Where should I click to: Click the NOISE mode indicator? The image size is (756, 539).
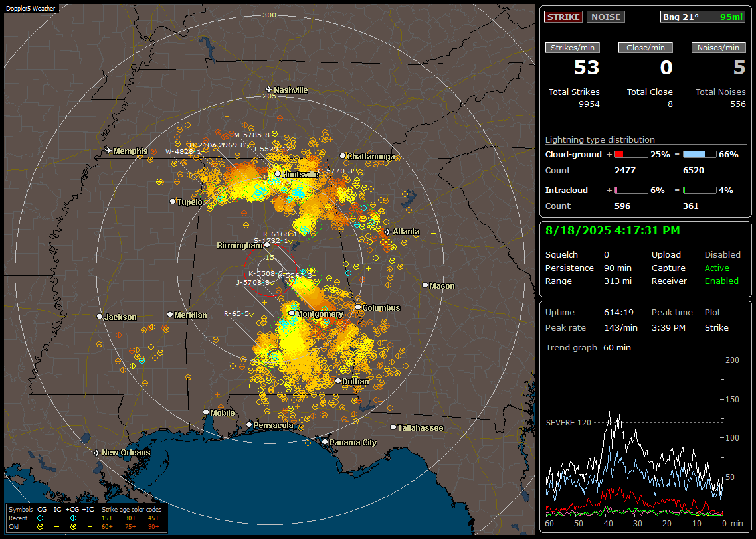[x=606, y=17]
